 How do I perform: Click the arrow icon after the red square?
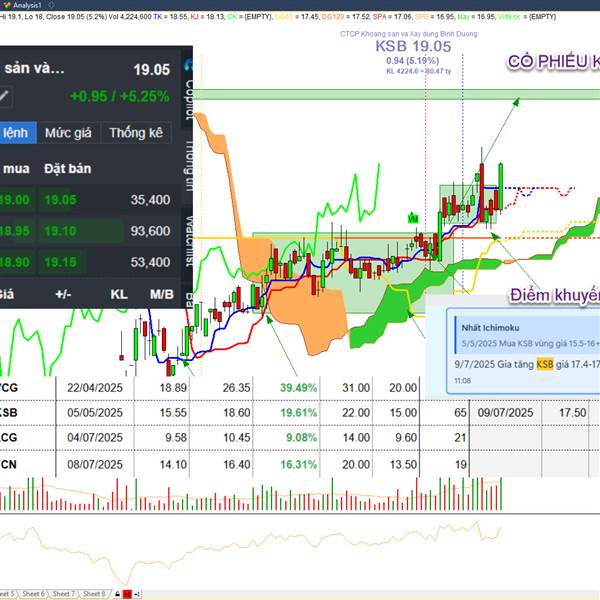pos(138,594)
